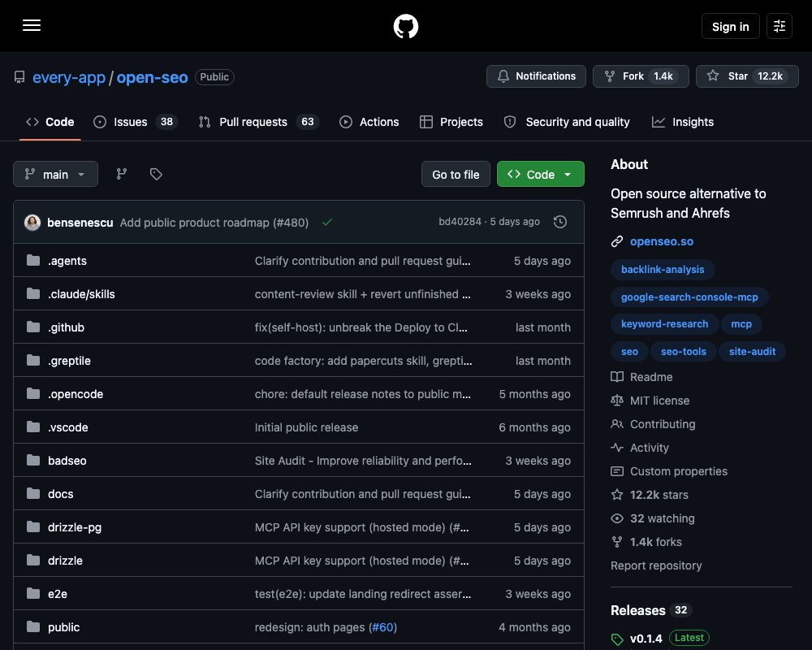
Task: Click the link icon beside openseo.so
Action: (x=617, y=241)
